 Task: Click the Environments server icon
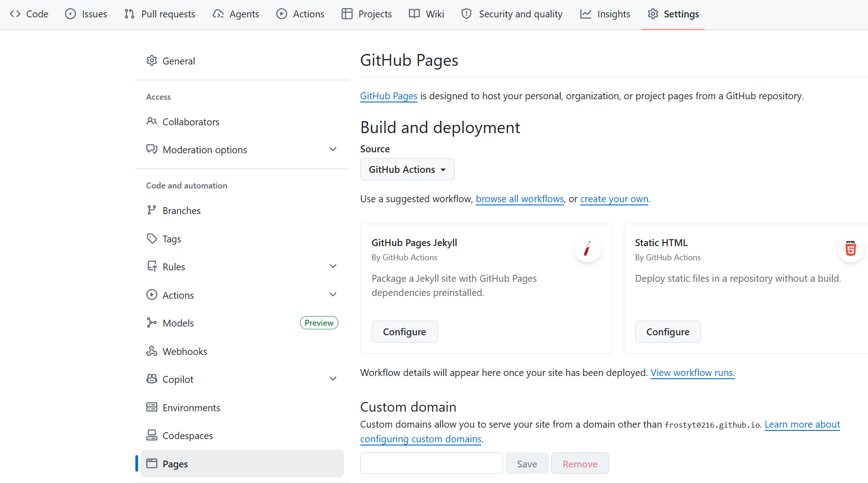coord(152,407)
